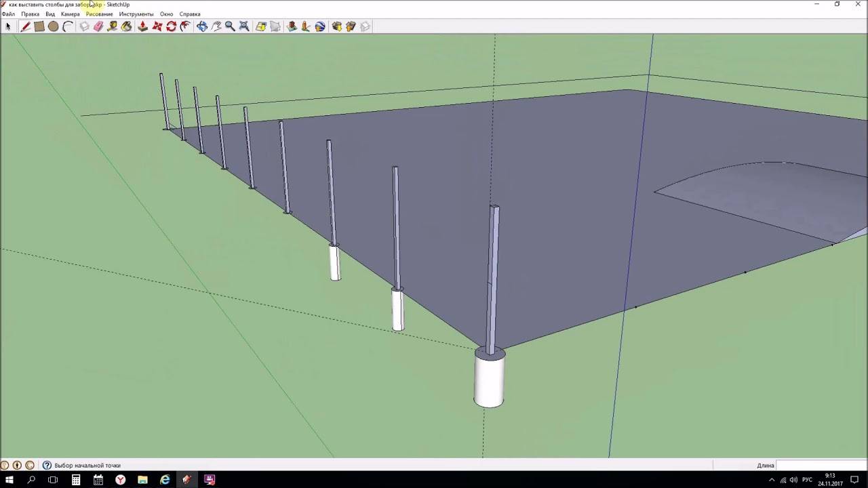Open the Справка menu
Viewport: 868px width, 488px height.
point(190,14)
